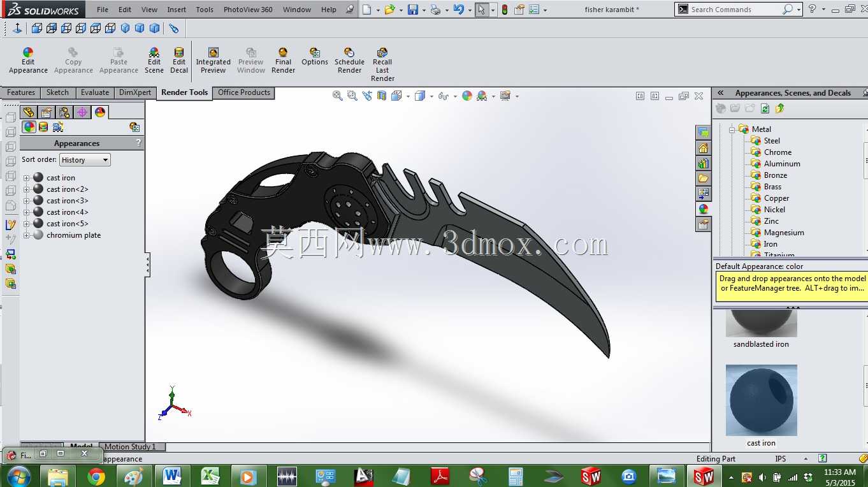Select the ConfigurationManager tab icon
The height and width of the screenshot is (487, 868).
pos(64,112)
